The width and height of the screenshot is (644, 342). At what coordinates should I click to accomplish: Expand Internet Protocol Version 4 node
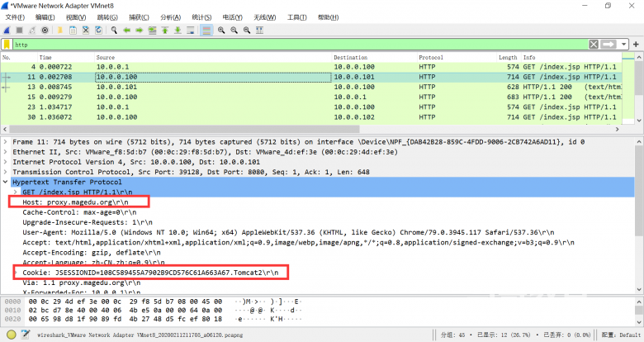tap(5, 162)
